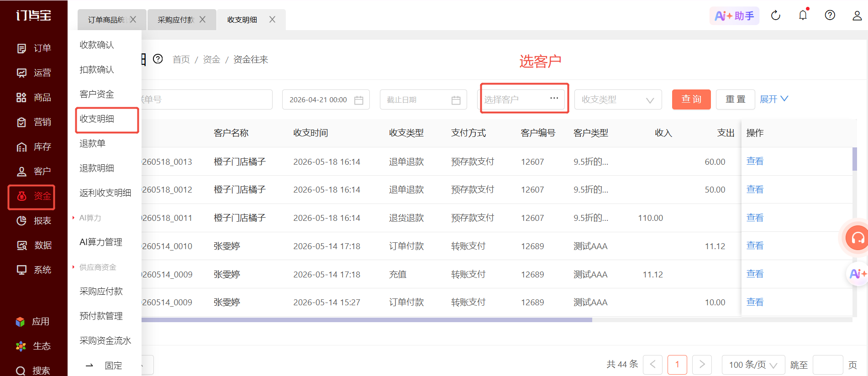This screenshot has width=868, height=376.
Task: Click the orange 查询 button
Action: (x=691, y=99)
